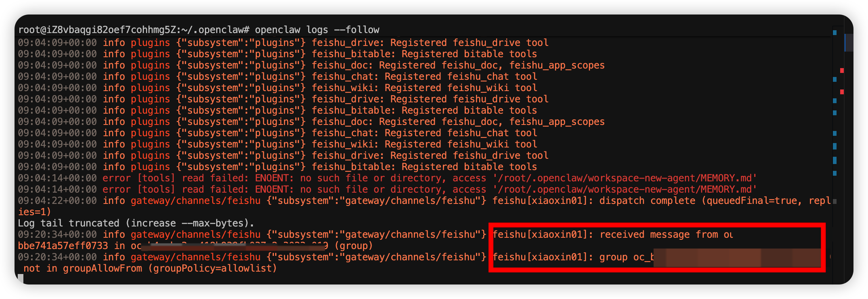Click the 09:04:22+00:00 timestamp
The height and width of the screenshot is (299, 868).
[x=57, y=201]
